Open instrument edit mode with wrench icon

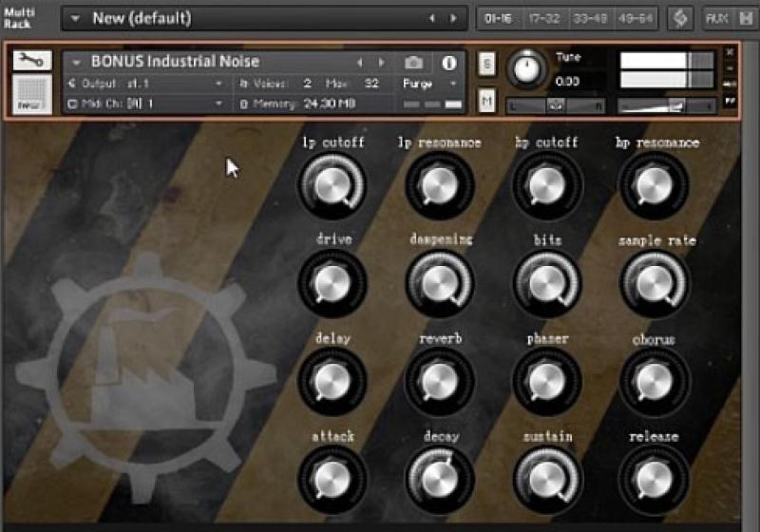point(32,62)
